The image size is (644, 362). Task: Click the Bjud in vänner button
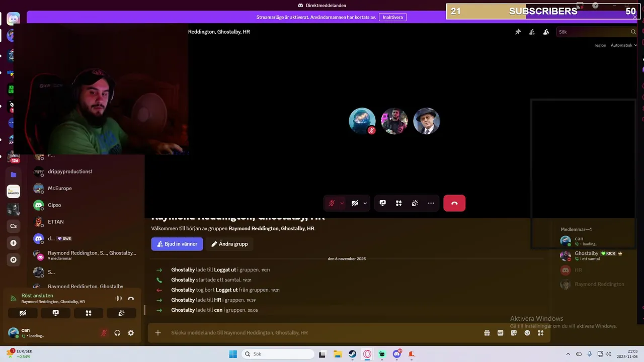click(177, 244)
